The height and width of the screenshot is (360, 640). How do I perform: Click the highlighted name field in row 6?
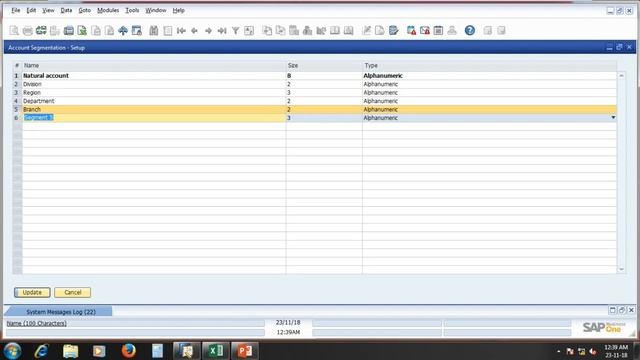coord(154,118)
